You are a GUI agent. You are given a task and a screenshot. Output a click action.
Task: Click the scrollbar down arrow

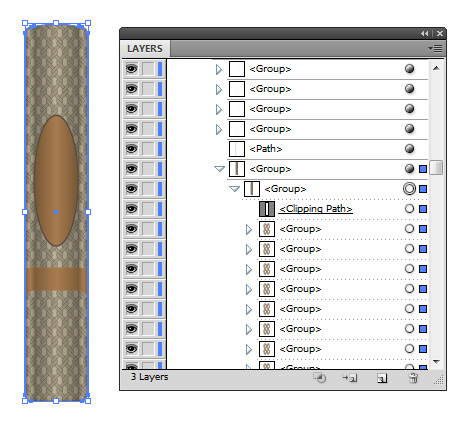[x=436, y=362]
